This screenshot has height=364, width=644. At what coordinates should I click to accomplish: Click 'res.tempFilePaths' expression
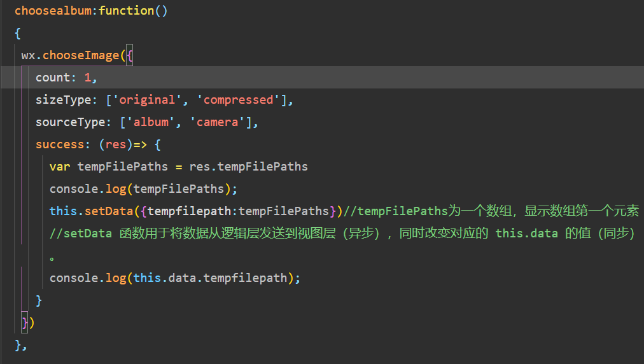coord(248,166)
